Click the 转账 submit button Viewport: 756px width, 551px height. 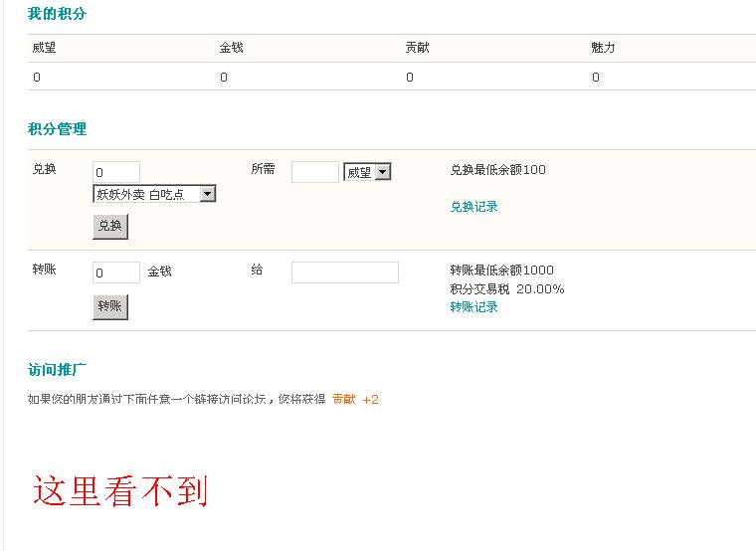pyautogui.click(x=110, y=307)
